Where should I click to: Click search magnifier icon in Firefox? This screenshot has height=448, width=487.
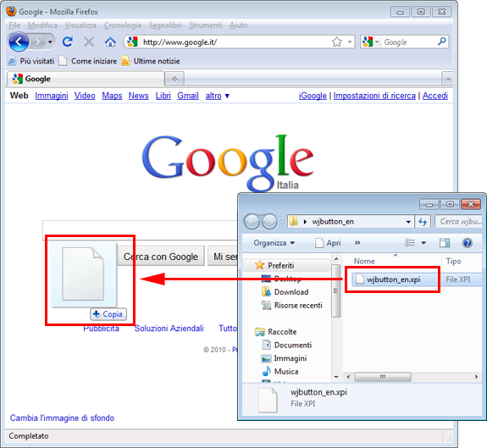(441, 41)
